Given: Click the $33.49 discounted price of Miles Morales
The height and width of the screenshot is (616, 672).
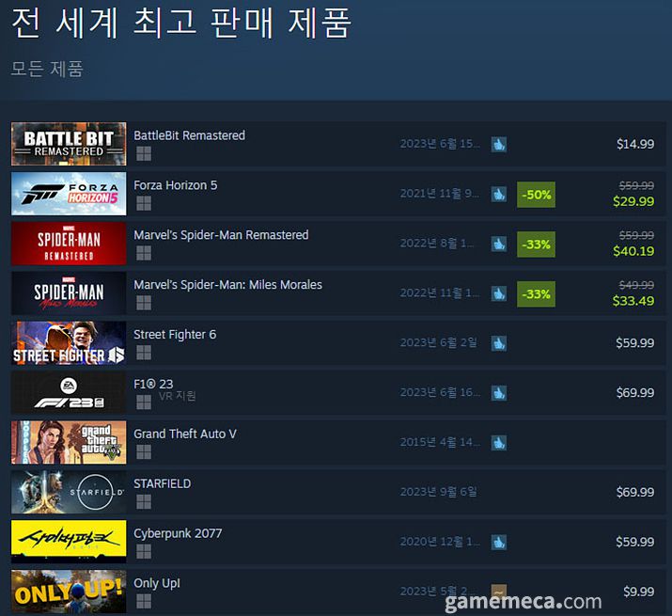Looking at the screenshot, I should pyautogui.click(x=633, y=301).
